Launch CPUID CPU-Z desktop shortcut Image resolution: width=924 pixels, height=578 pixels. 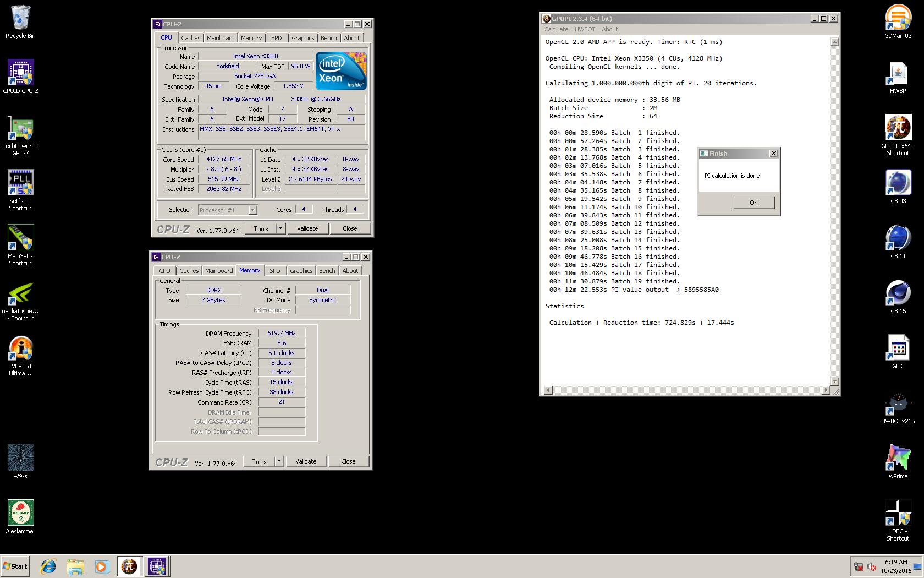tap(20, 77)
